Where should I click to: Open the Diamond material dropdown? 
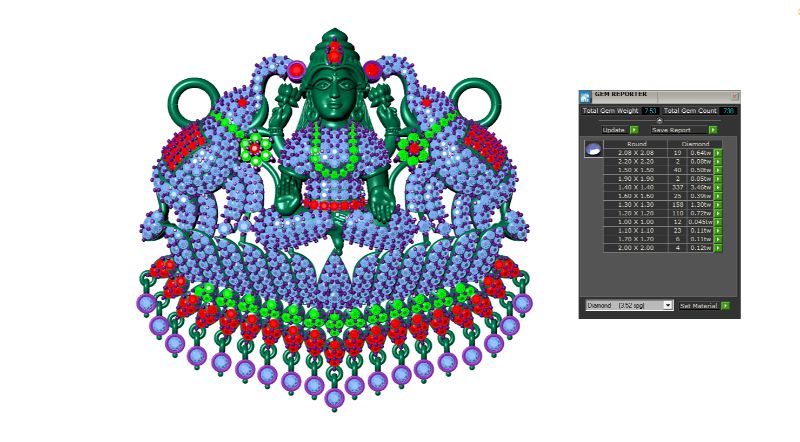[667, 305]
